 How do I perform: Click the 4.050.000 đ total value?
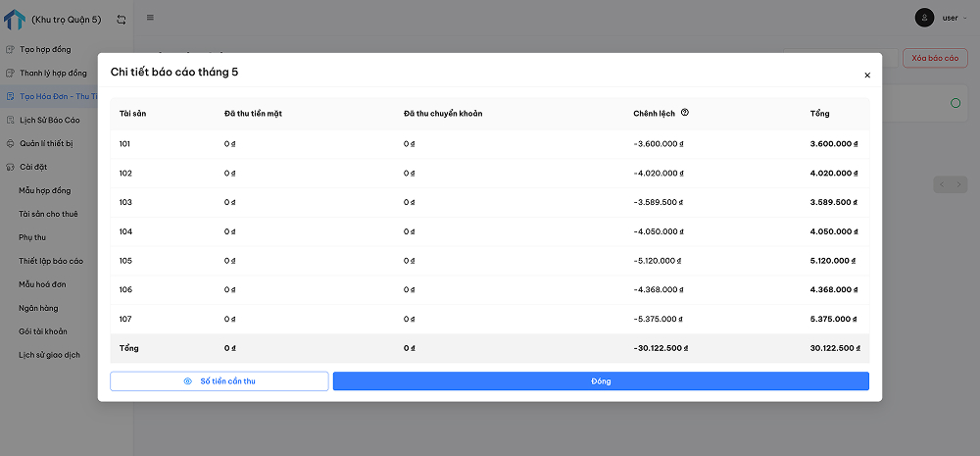pyautogui.click(x=834, y=231)
